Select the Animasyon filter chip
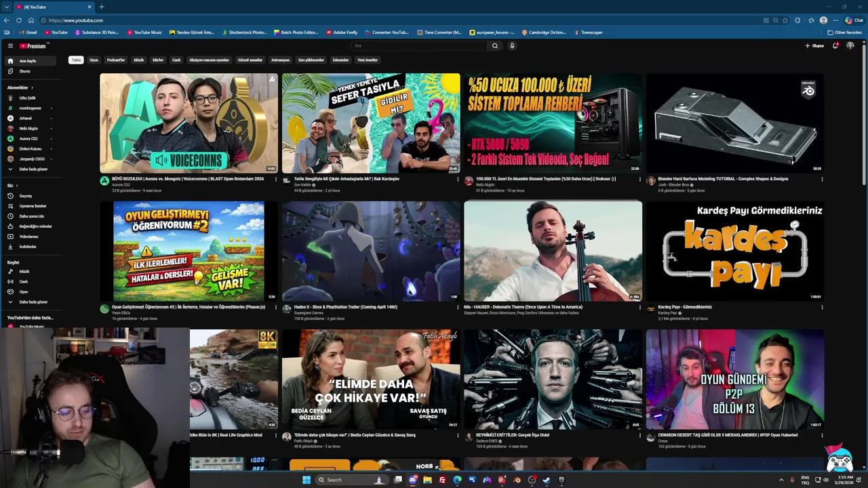Screen dimensions: 868x488 click(281, 60)
